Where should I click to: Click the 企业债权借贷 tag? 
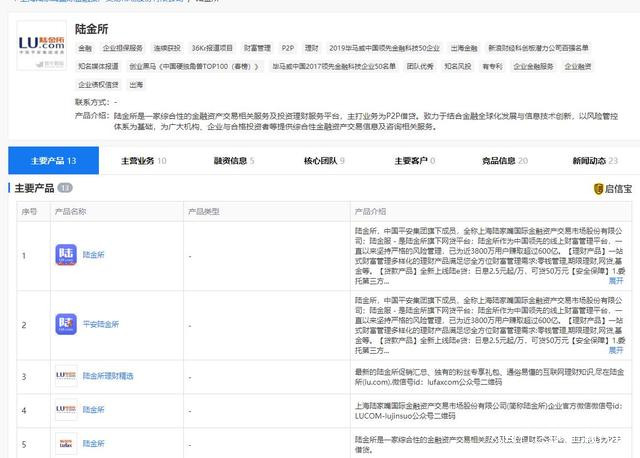pyautogui.click(x=97, y=85)
